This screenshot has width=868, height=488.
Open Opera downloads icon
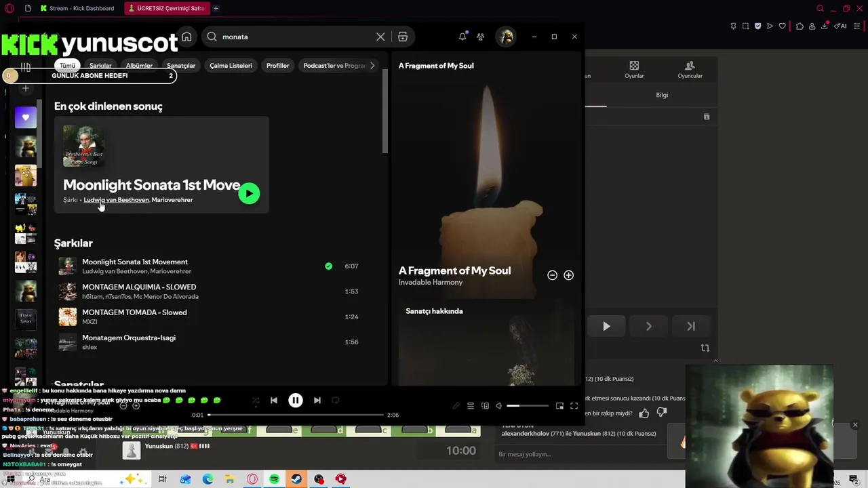(x=825, y=26)
